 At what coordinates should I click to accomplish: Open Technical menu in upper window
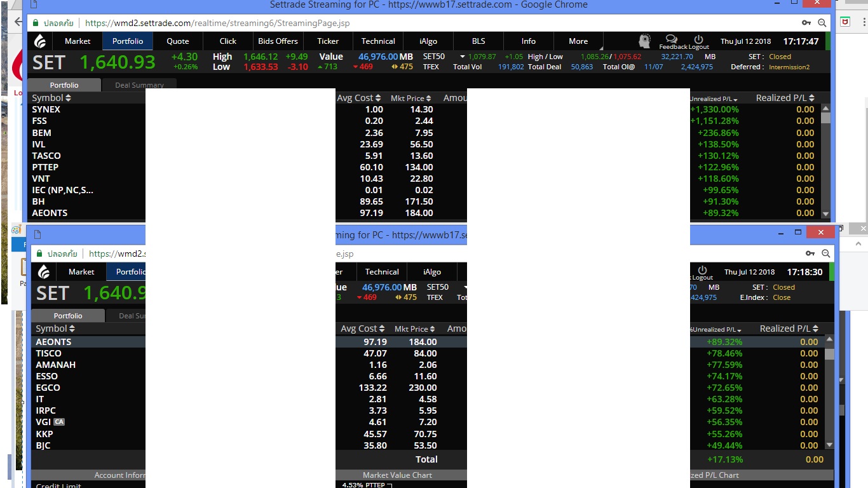378,41
